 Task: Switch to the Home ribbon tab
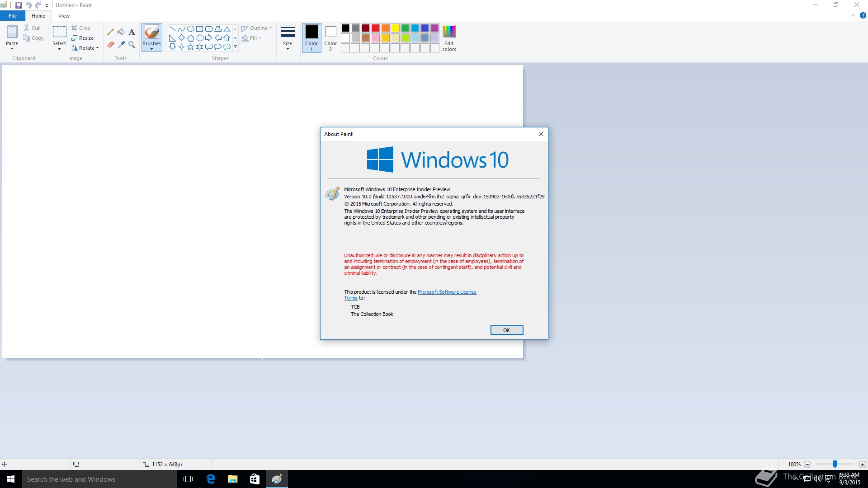click(38, 16)
